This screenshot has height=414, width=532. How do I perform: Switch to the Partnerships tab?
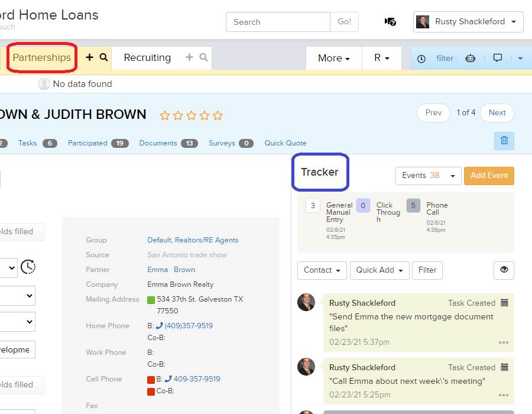42,57
